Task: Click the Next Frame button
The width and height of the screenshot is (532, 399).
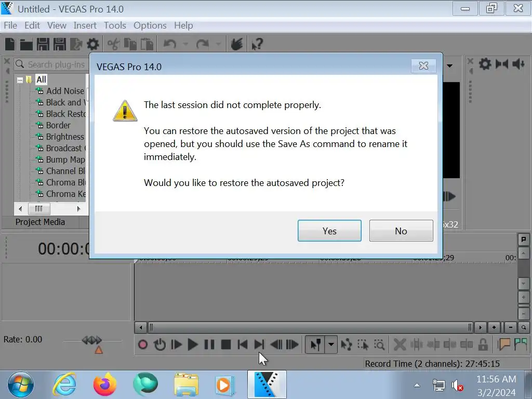Action: (x=292, y=345)
